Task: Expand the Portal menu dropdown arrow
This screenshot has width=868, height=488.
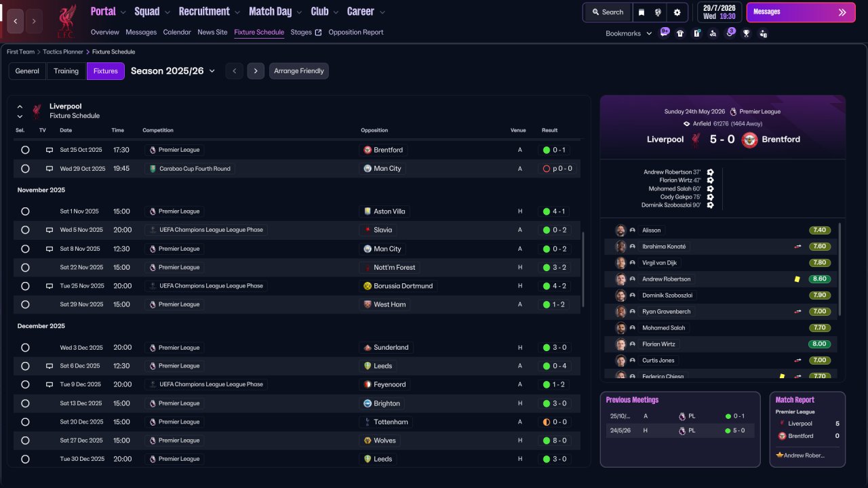Action: coord(123,12)
